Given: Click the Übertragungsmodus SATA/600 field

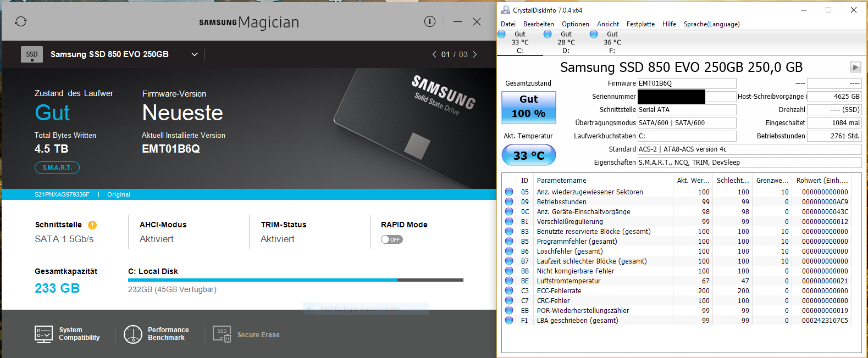Looking at the screenshot, I should (x=687, y=123).
